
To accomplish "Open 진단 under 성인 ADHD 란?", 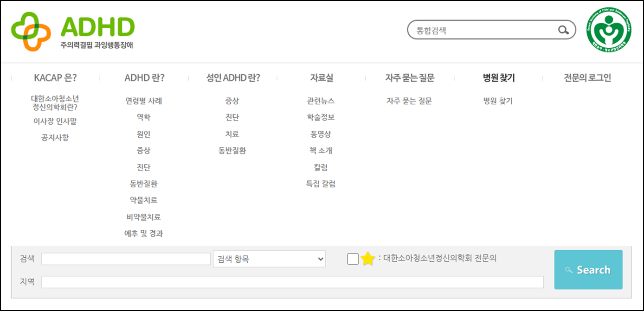I will (x=232, y=118).
